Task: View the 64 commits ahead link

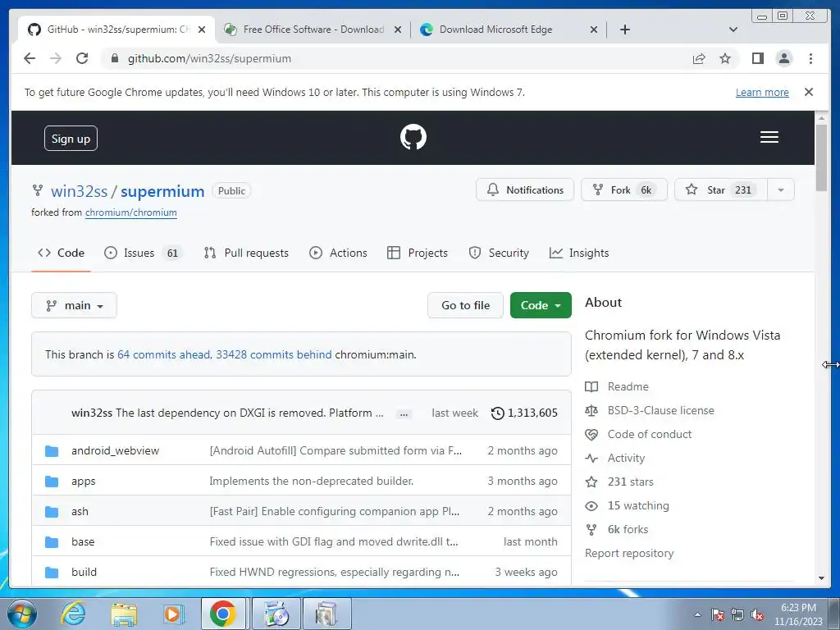Action: 163,354
